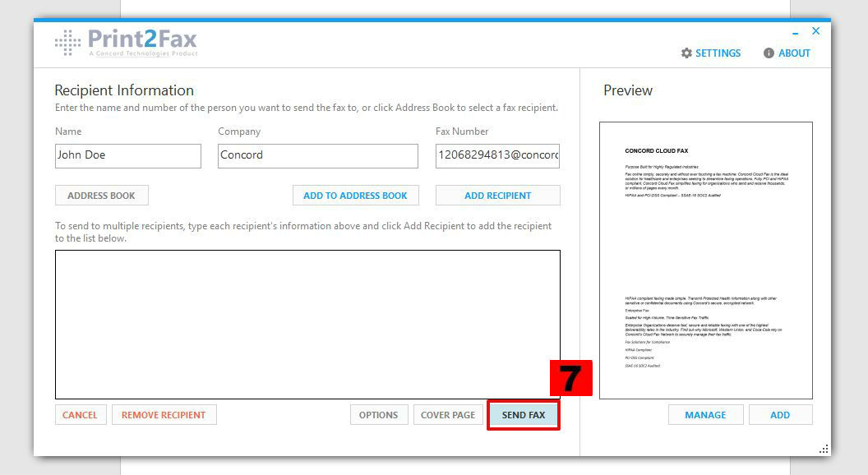Image resolution: width=868 pixels, height=475 pixels.
Task: Click the document preview thumbnail
Action: [x=705, y=260]
